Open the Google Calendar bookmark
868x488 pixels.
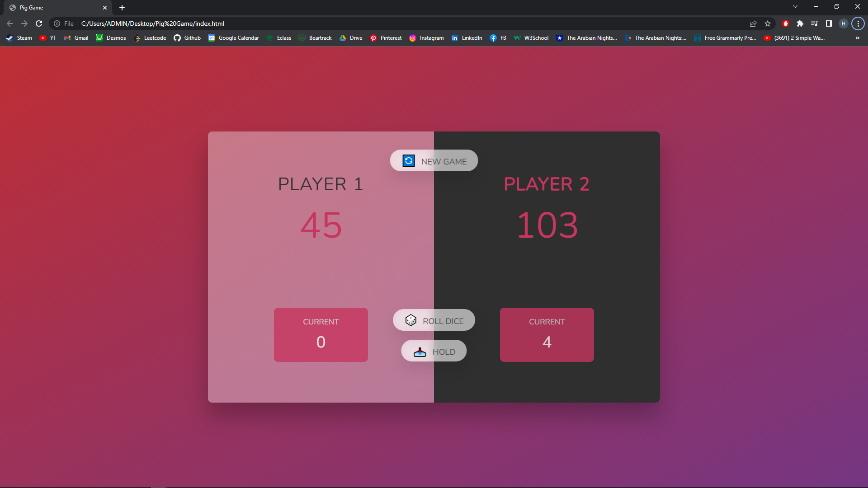click(233, 38)
